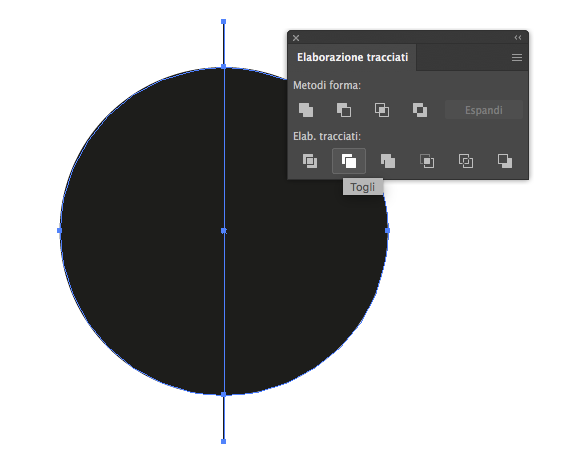Image resolution: width=569 pixels, height=475 pixels.
Task: Close the Elaborazione tracciati panel
Action: click(x=296, y=38)
